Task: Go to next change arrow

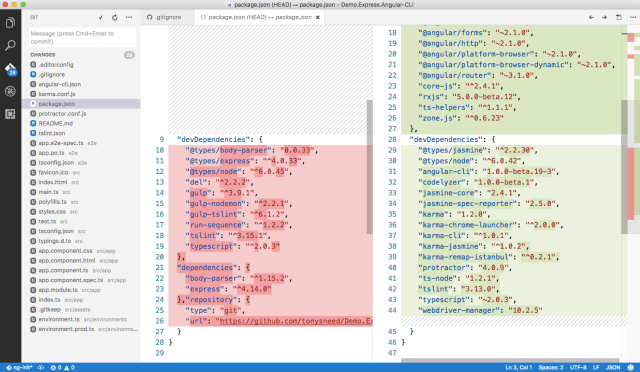Action: 604,17
